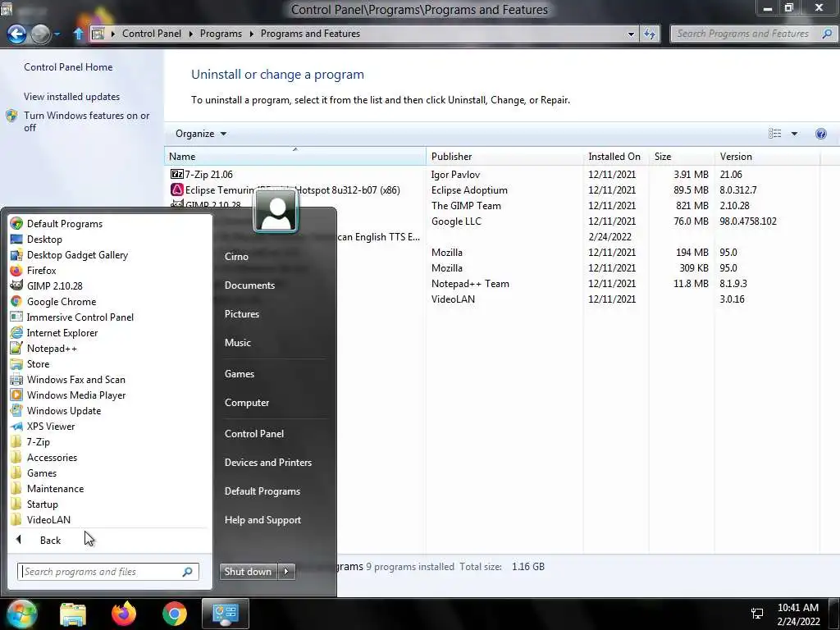Focus the Search programs and files box
Image resolution: width=840 pixels, height=630 pixels.
pyautogui.click(x=107, y=572)
